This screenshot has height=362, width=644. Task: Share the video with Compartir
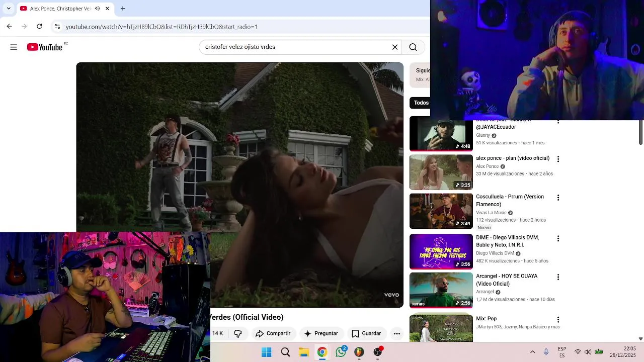point(273,333)
